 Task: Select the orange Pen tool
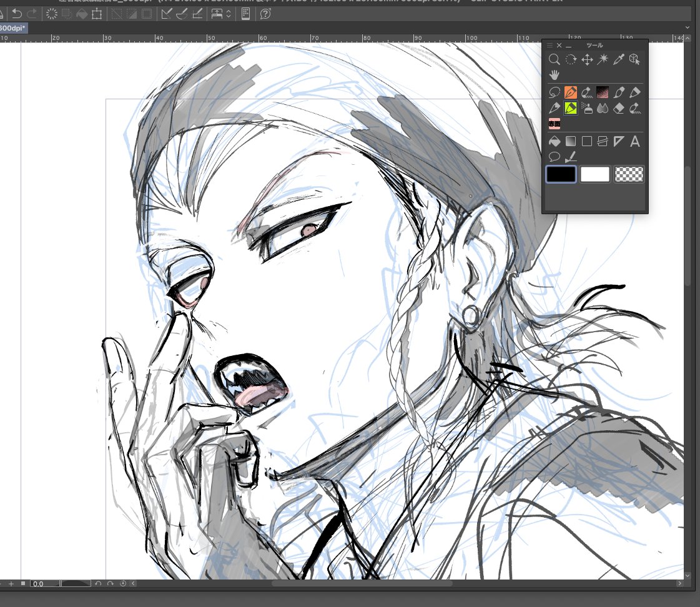571,92
